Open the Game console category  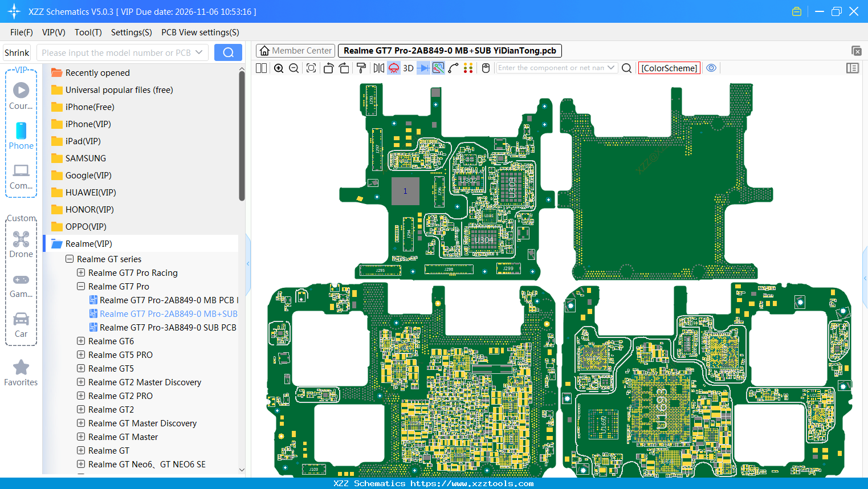click(21, 285)
